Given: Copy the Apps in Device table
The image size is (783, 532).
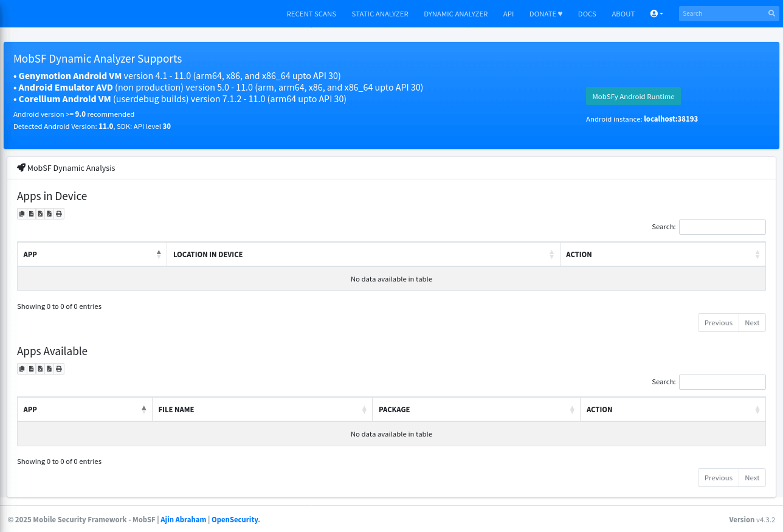Looking at the screenshot, I should 22,213.
